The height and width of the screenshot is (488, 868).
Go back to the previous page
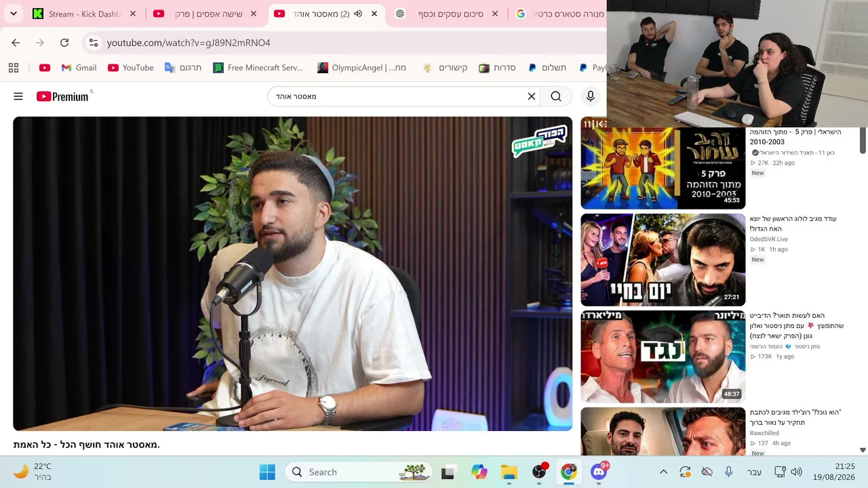(16, 43)
